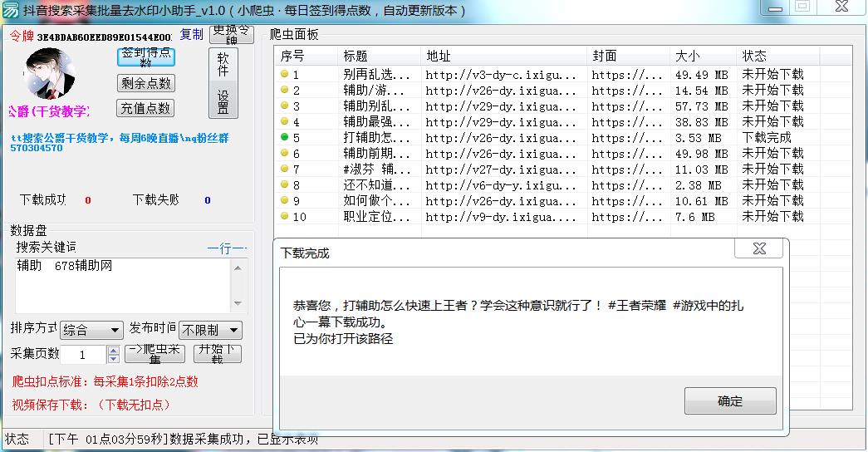Click the 剩余点数 button
The image size is (868, 452).
tap(146, 83)
